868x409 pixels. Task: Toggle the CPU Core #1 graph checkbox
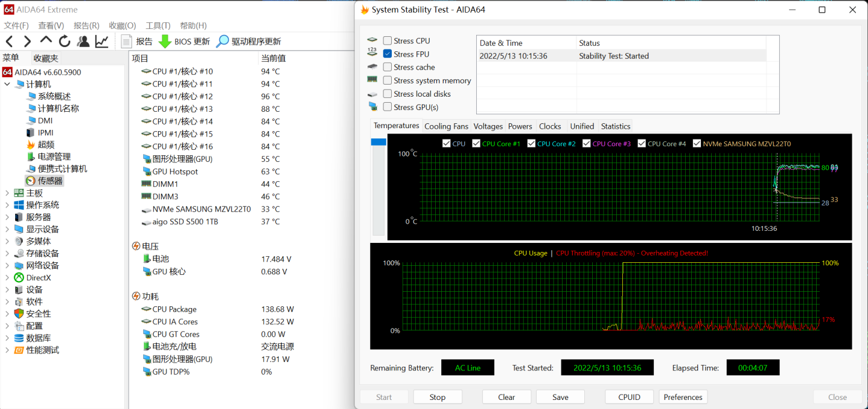pos(476,144)
